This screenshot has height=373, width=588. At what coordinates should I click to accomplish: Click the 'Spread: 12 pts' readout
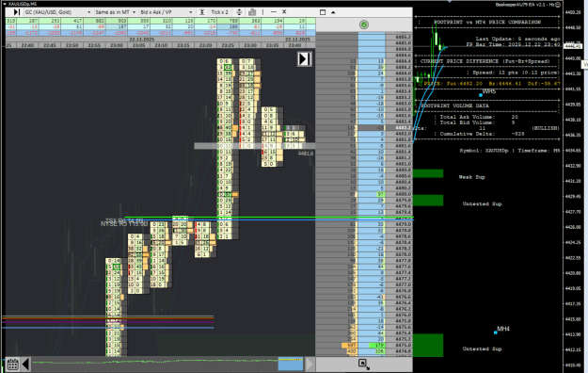[x=516, y=73]
